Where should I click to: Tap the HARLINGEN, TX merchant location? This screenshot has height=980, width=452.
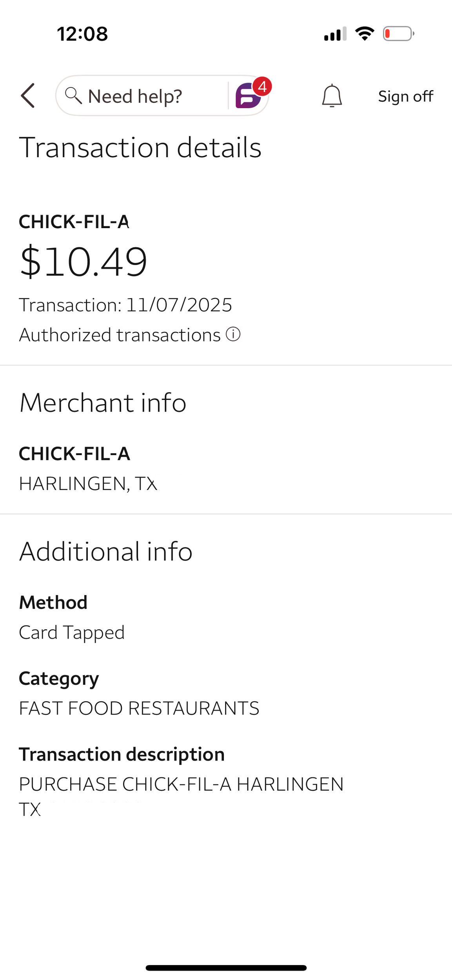[88, 483]
